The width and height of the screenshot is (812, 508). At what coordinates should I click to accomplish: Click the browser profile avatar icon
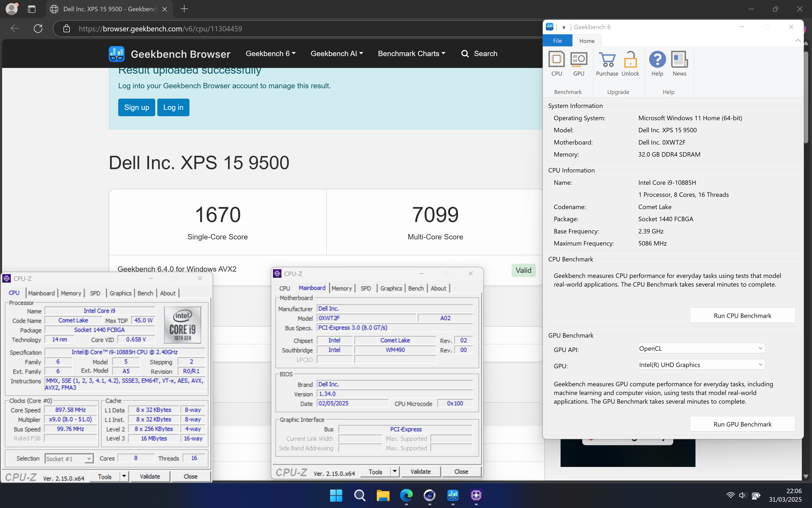(12, 9)
